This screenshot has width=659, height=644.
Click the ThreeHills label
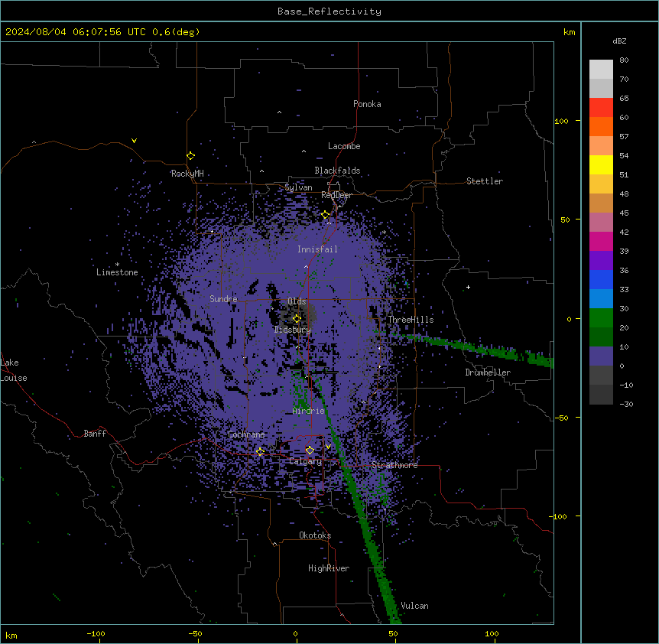(411, 320)
